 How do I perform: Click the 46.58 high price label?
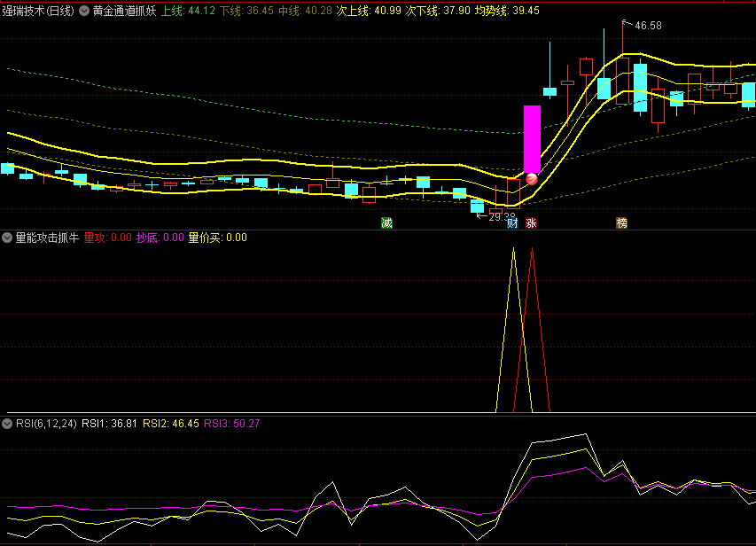tap(649, 26)
